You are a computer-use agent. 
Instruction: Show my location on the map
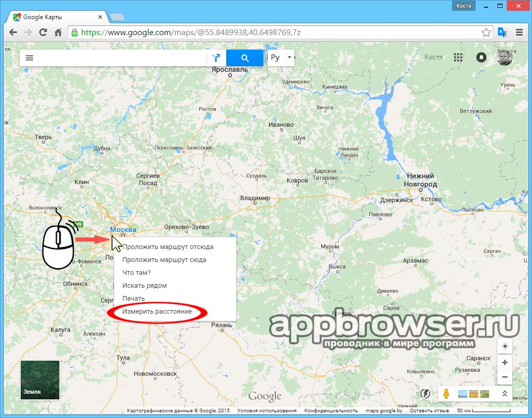[505, 346]
